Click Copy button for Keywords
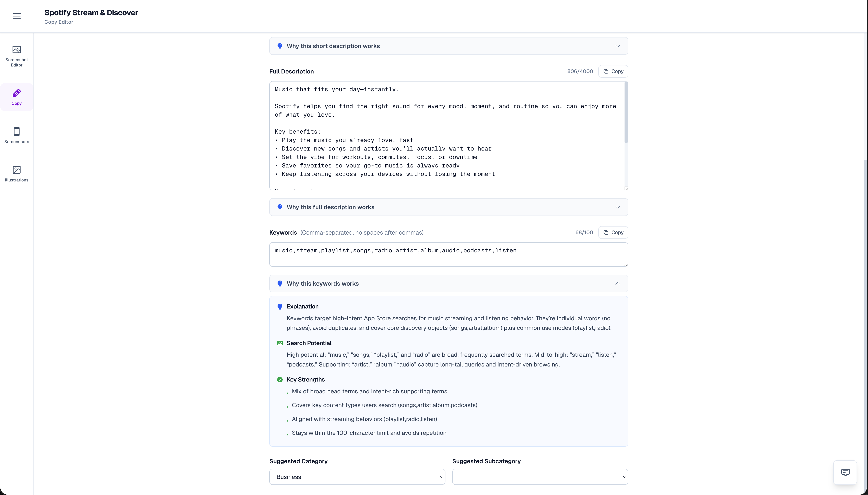The height and width of the screenshot is (495, 868). click(x=613, y=232)
